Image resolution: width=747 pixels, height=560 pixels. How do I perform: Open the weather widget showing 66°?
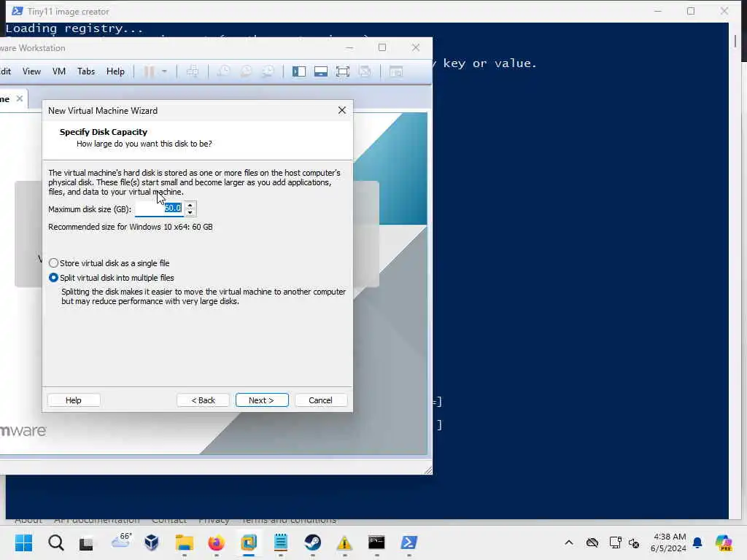click(121, 541)
